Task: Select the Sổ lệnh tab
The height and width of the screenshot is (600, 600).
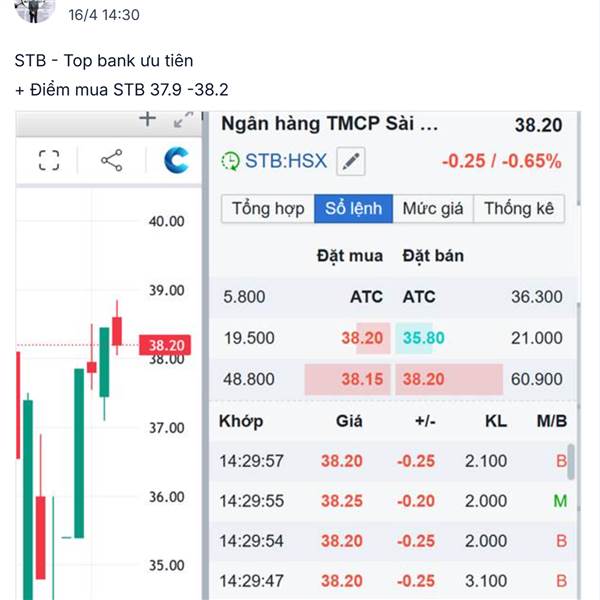Action: (354, 209)
